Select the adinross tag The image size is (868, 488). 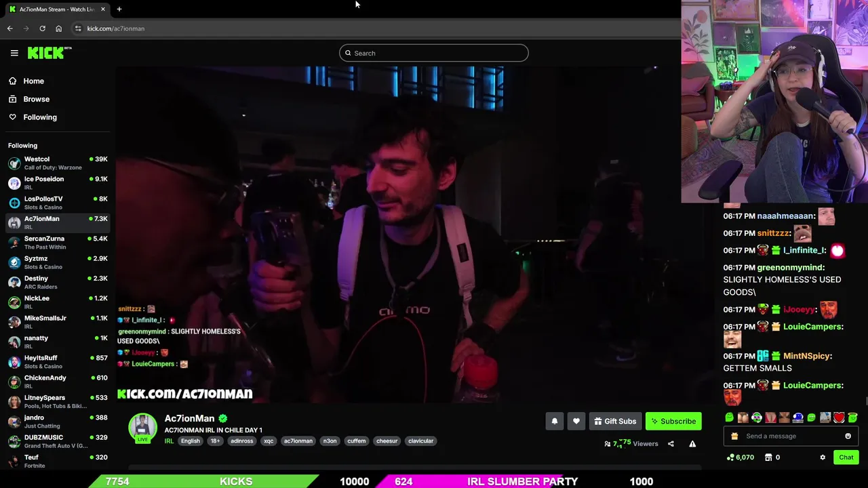242,441
